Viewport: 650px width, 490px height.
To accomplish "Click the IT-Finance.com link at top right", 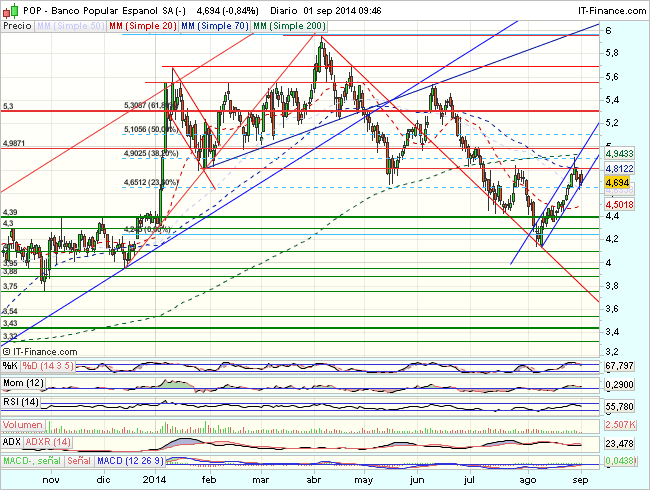I will click(x=607, y=9).
